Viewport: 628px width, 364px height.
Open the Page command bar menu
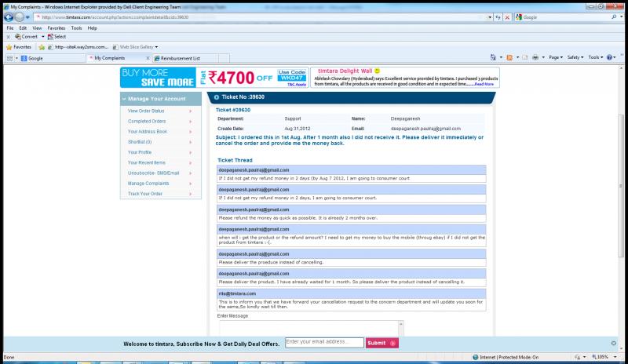tap(556, 57)
